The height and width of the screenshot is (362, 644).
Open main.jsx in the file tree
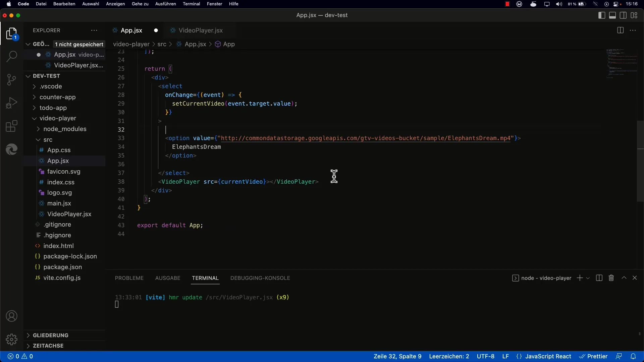click(x=59, y=203)
